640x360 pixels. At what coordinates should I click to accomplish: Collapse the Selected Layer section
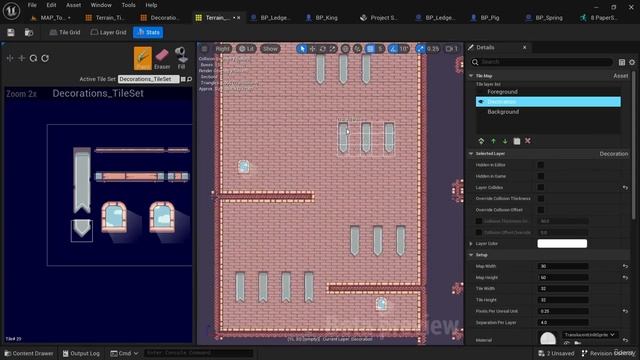coord(471,153)
